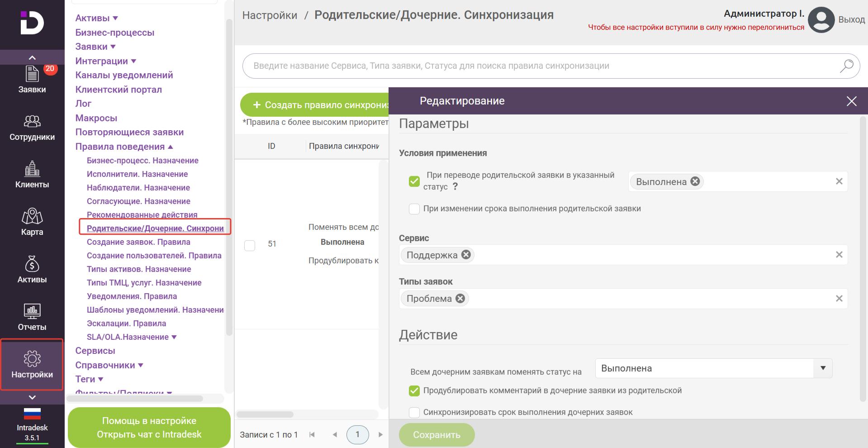The image size is (868, 448).
Task: Toggle Синхронизировать срок выполнения дочерних заявок
Action: pyautogui.click(x=414, y=412)
